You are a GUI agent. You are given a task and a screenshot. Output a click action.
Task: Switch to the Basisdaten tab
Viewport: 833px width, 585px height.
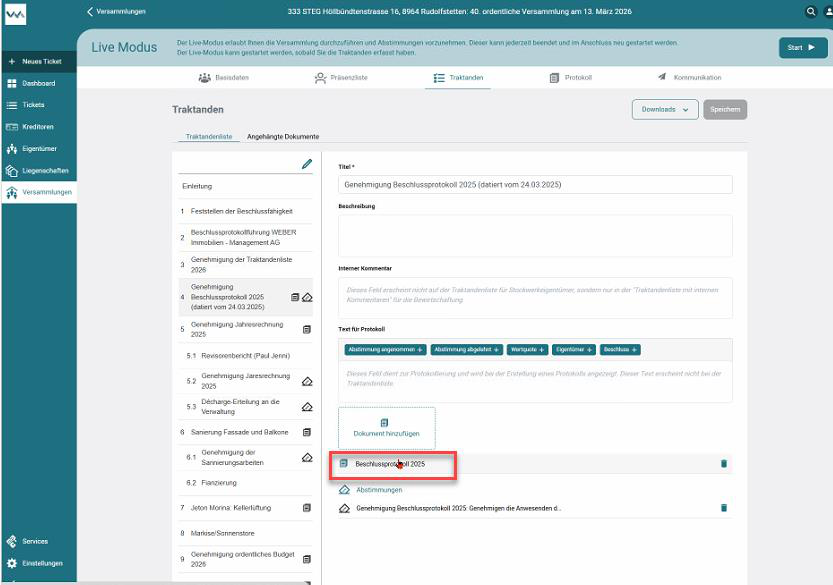(x=223, y=78)
